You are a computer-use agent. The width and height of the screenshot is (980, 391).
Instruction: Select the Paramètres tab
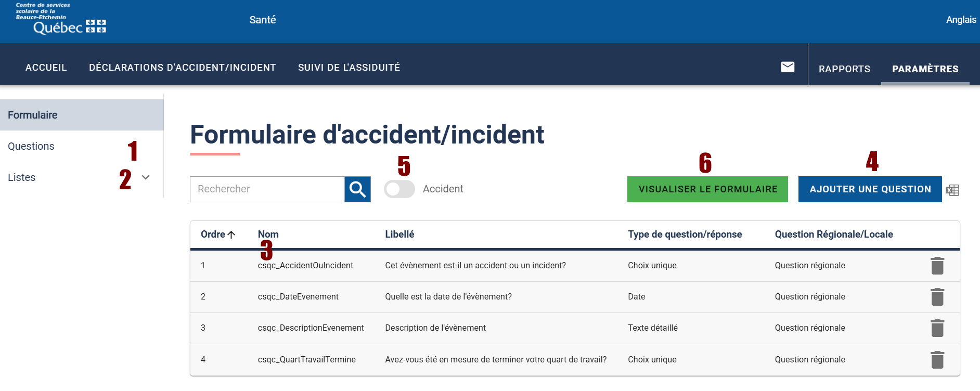tap(925, 69)
